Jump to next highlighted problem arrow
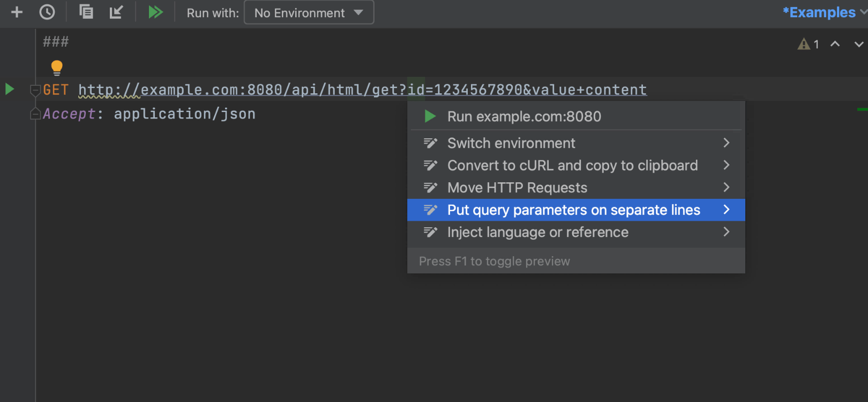The image size is (868, 402). (x=858, y=44)
